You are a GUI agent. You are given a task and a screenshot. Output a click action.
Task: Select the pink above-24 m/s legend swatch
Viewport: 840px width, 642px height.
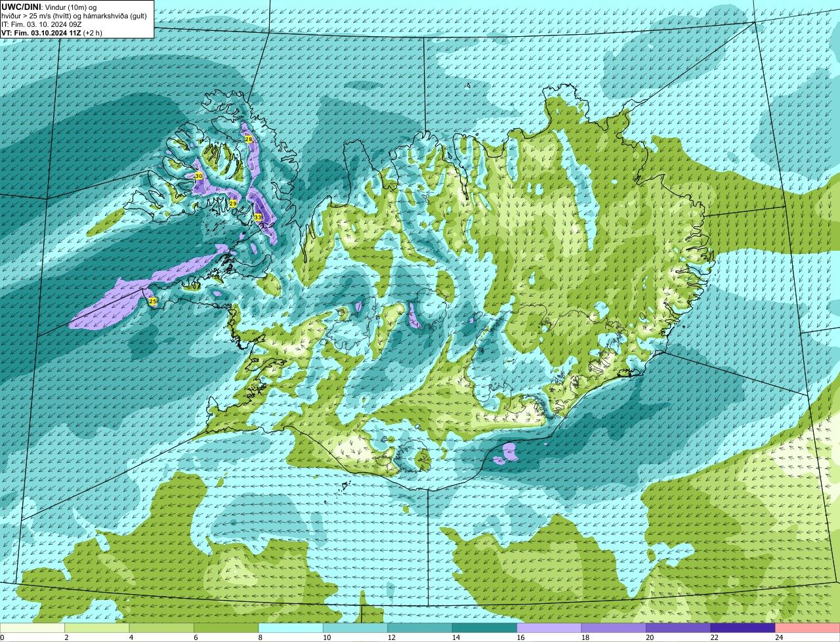tap(808, 628)
